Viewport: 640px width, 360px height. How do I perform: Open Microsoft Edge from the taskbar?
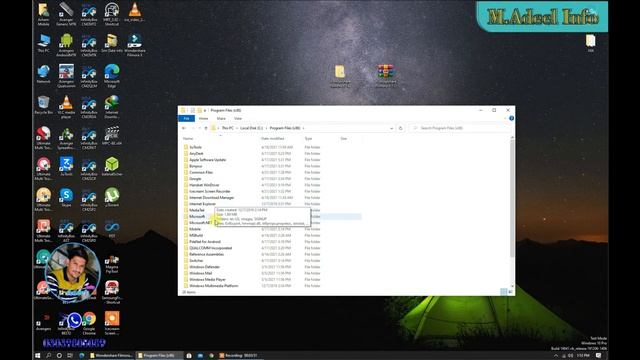[x=81, y=356]
